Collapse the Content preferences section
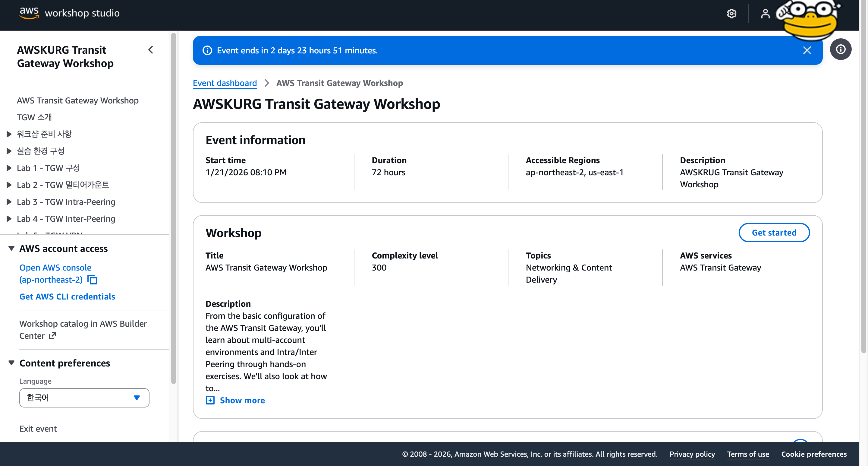The image size is (868, 466). click(x=11, y=363)
